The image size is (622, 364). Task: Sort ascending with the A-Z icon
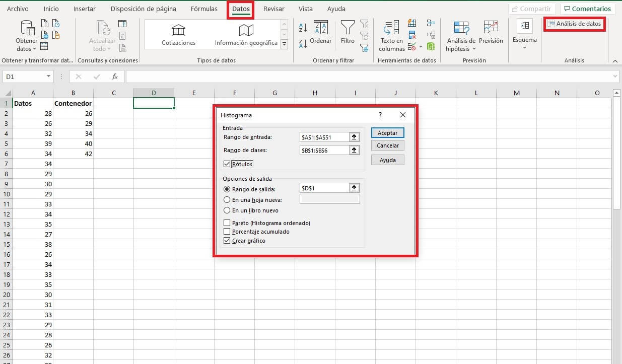click(x=303, y=28)
